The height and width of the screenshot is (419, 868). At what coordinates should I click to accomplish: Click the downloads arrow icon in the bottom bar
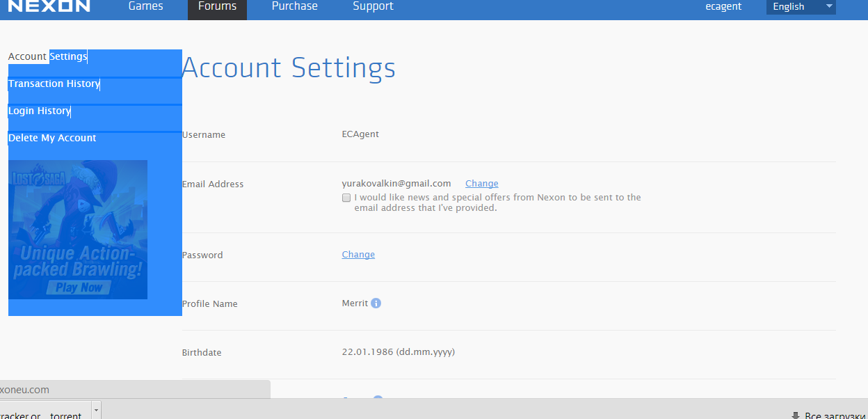pyautogui.click(x=796, y=416)
